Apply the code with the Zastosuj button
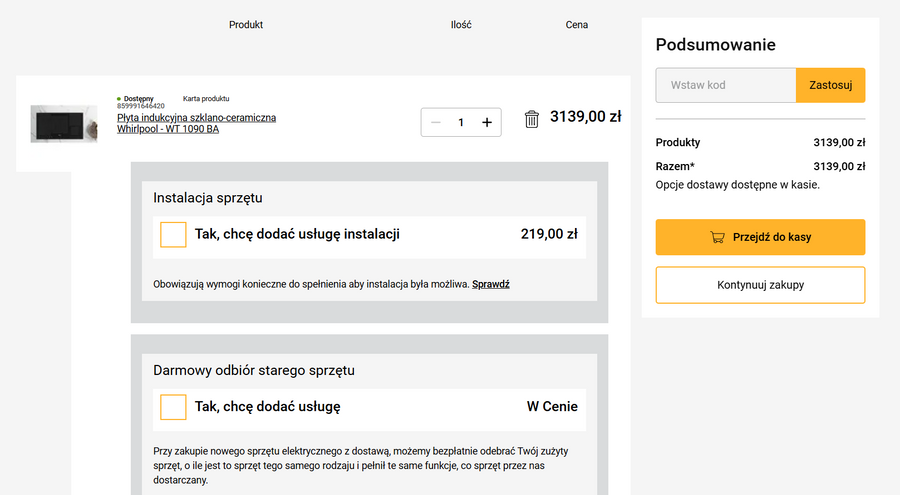The height and width of the screenshot is (495, 900). pos(830,85)
